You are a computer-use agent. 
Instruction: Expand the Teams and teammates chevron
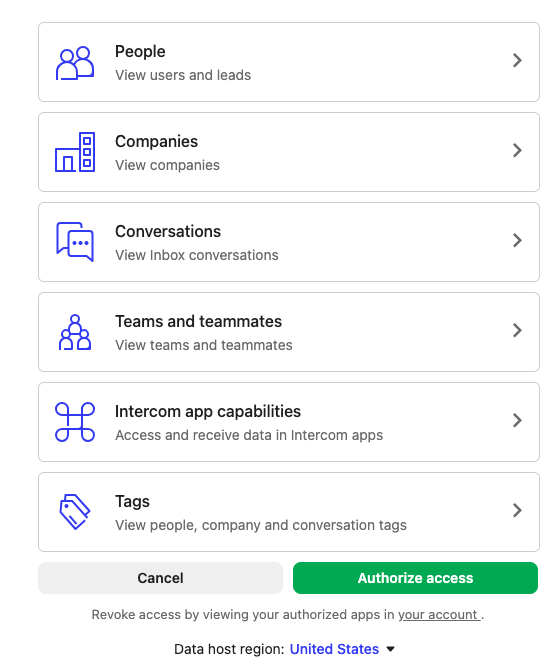[x=517, y=330]
